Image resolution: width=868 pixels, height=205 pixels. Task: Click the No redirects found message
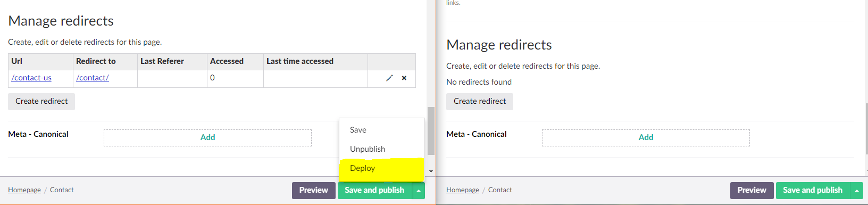479,82
